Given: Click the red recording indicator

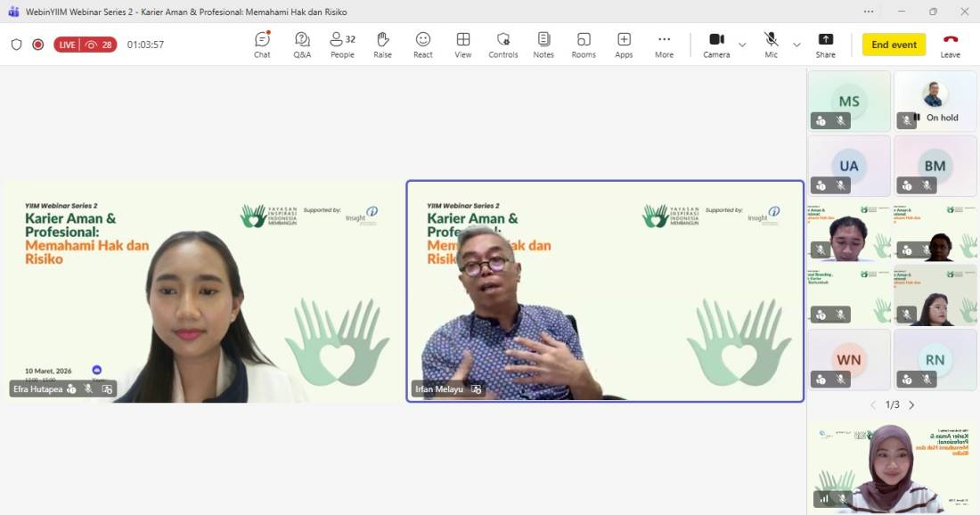Looking at the screenshot, I should (37, 45).
